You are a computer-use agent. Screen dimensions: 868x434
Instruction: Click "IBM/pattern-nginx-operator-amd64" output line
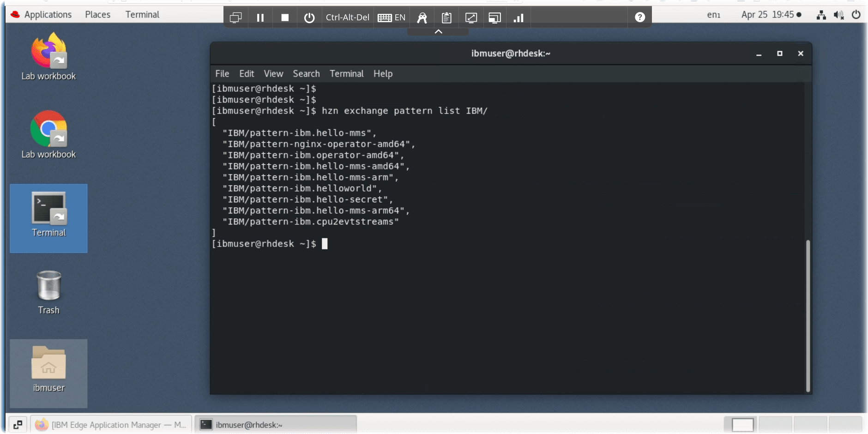pos(319,144)
